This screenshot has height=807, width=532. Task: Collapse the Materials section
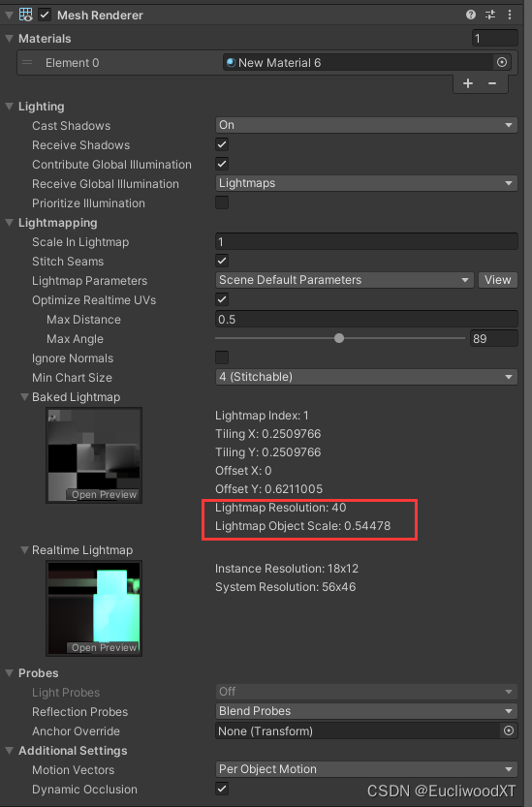9,38
